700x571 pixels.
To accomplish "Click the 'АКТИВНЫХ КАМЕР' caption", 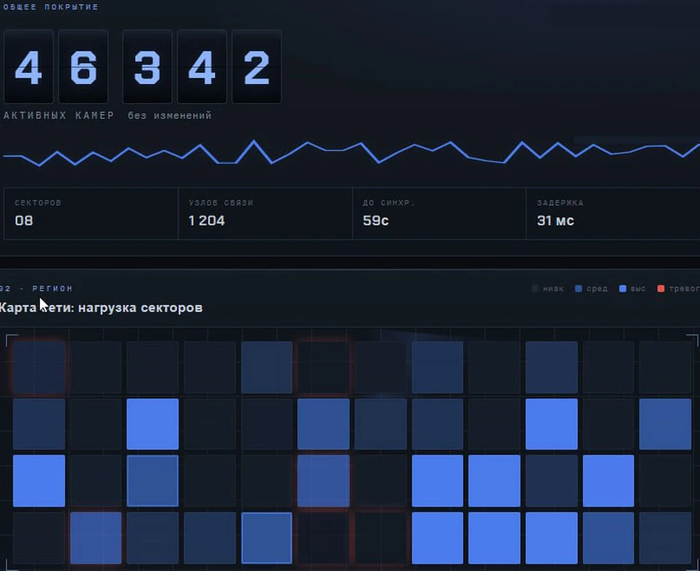I will pos(58,116).
